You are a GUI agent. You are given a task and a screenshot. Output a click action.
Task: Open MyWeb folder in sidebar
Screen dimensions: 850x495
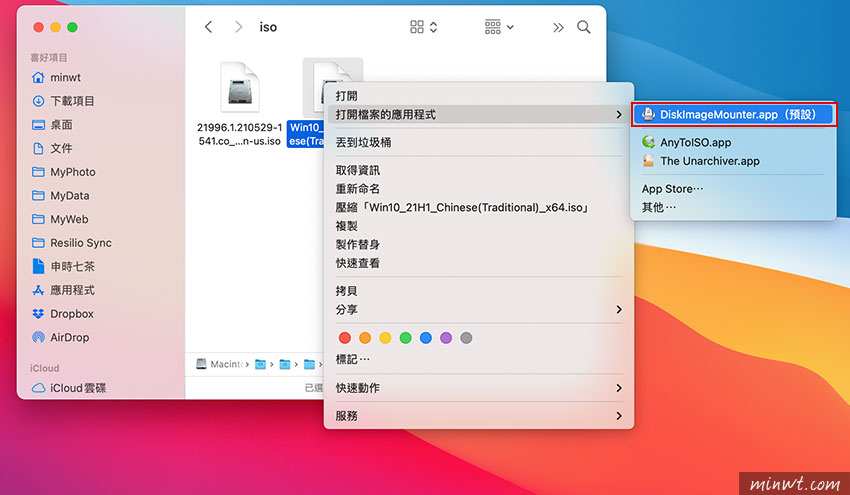(x=60, y=219)
